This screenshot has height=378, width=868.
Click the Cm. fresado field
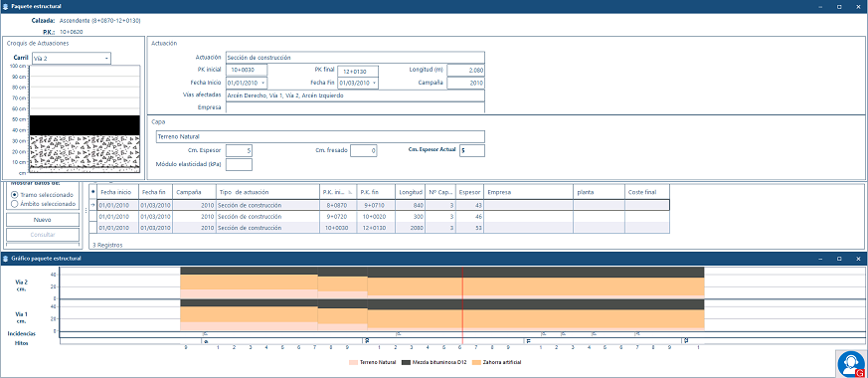[x=364, y=150]
